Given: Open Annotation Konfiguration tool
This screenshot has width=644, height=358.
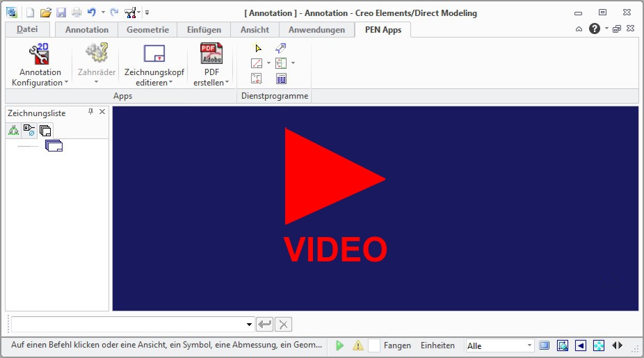Looking at the screenshot, I should (x=39, y=54).
